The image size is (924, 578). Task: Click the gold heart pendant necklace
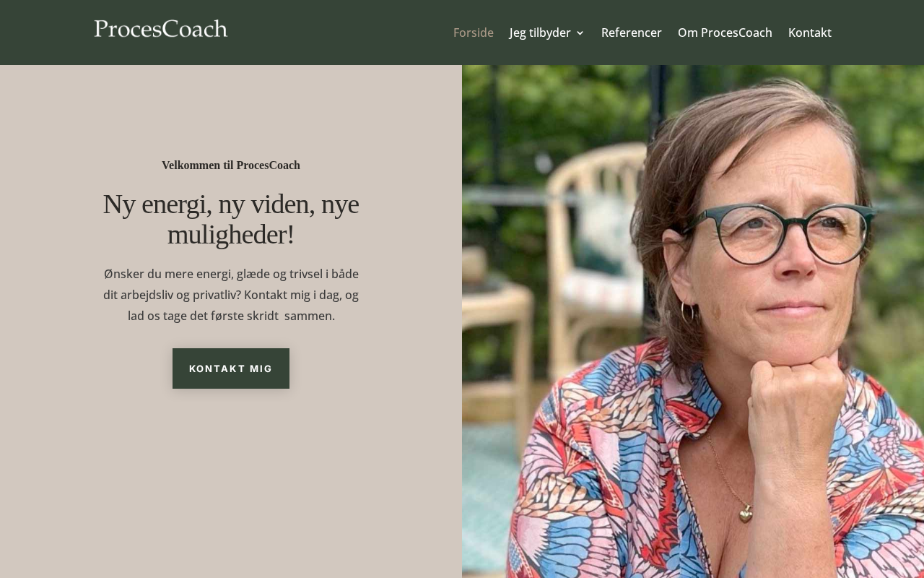coord(745,513)
